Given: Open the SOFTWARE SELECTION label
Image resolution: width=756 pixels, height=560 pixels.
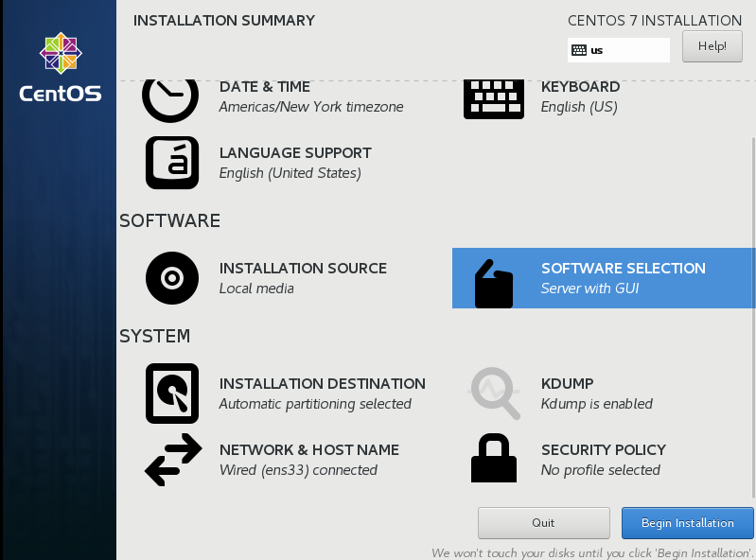Looking at the screenshot, I should [x=624, y=268].
